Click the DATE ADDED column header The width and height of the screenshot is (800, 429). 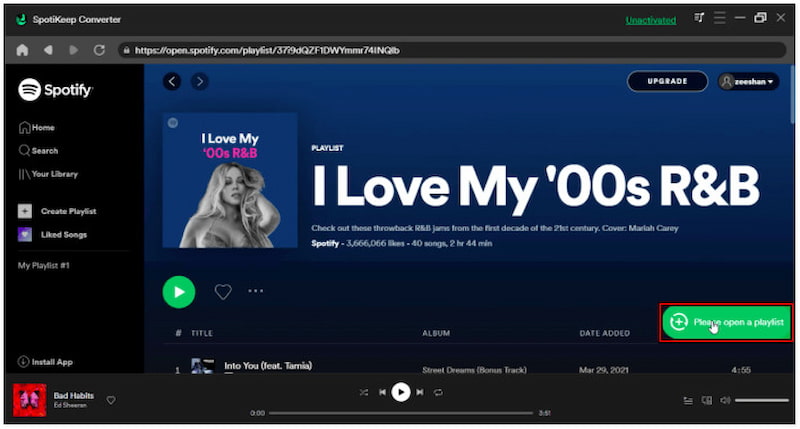pos(605,333)
